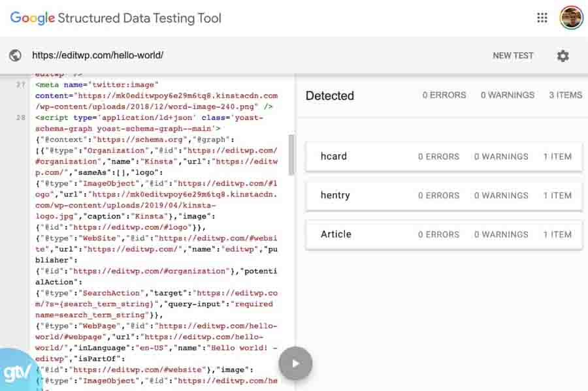The image size is (588, 391).
Task: Click the 3 ITEMS summary count
Action: pyautogui.click(x=565, y=95)
